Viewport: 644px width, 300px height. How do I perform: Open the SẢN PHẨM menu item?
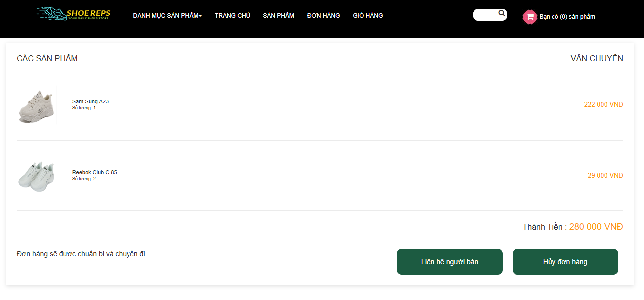click(x=278, y=16)
